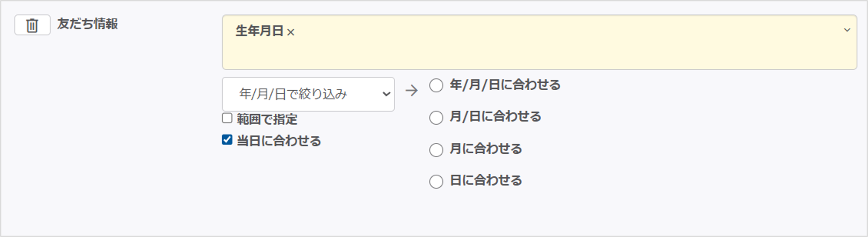Viewport: 868px width, 237px height.
Task: Uncheck the 当日に合わせる checkbox
Action: click(x=227, y=140)
